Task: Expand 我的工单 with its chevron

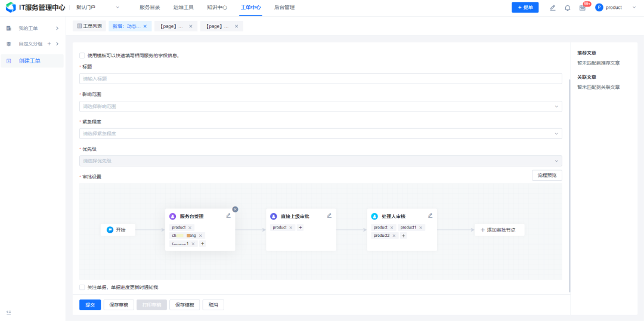Action: pos(57,29)
